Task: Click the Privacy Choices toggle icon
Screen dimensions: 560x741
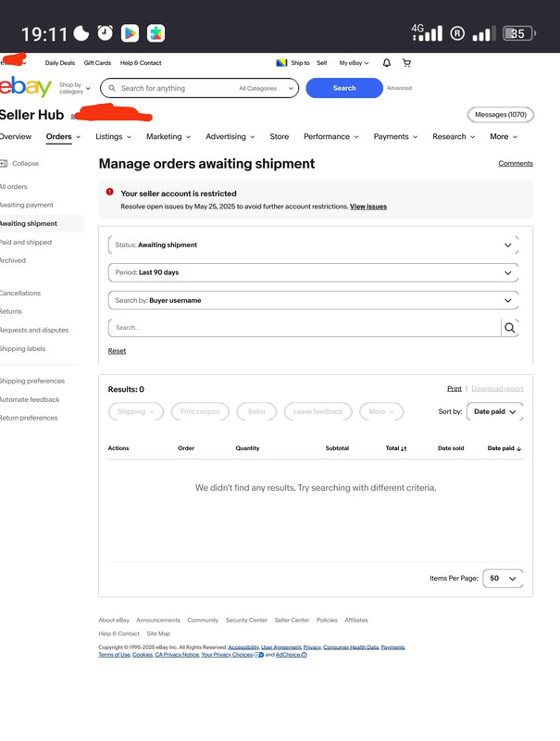Action: click(x=259, y=655)
